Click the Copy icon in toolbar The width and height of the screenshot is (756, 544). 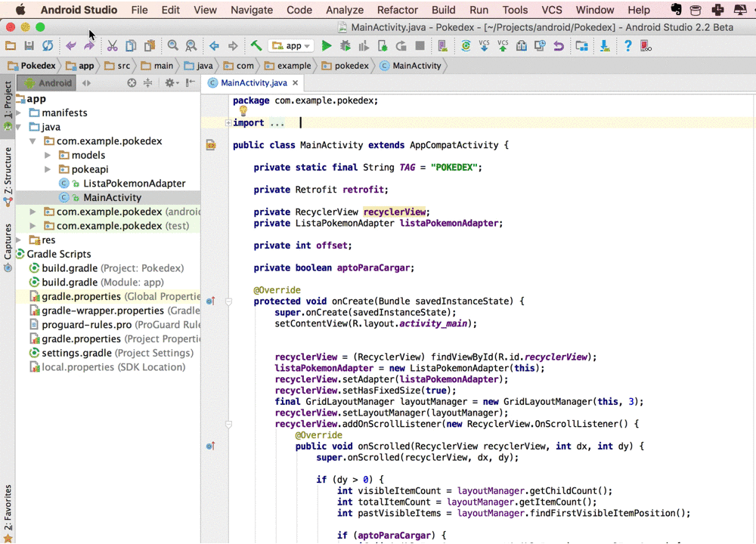[x=131, y=46]
